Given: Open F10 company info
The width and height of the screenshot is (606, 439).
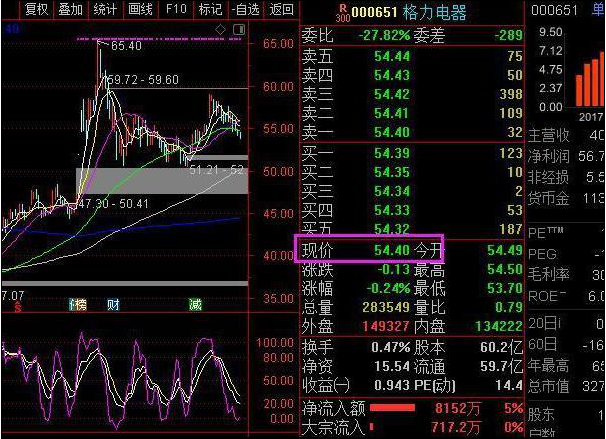Looking at the screenshot, I should (x=176, y=9).
